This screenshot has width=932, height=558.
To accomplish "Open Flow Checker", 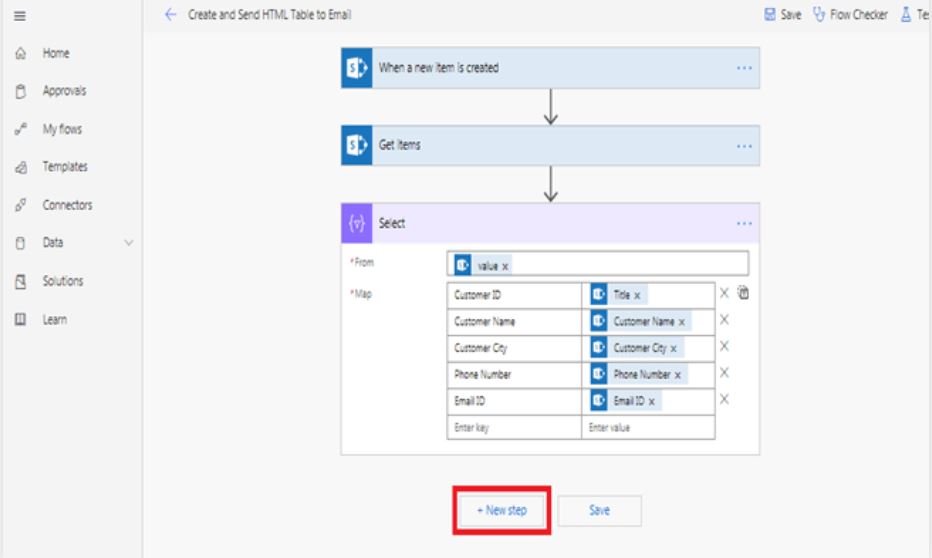I will pyautogui.click(x=851, y=15).
